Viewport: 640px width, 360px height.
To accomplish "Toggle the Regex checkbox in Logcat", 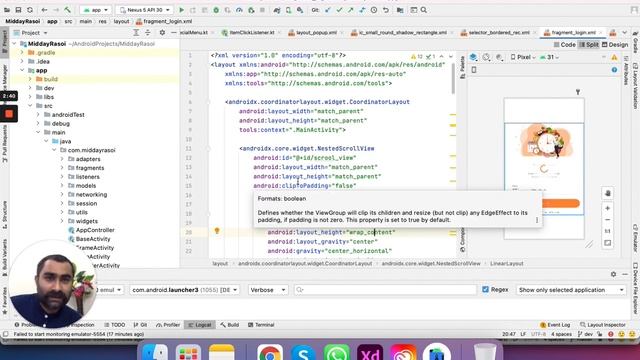I will click(485, 289).
